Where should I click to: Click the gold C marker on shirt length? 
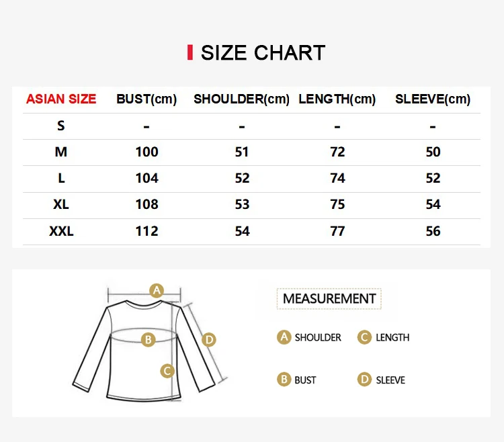point(167,371)
